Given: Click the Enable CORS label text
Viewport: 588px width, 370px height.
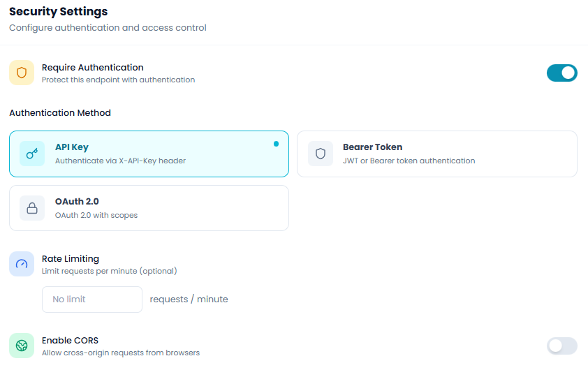Looking at the screenshot, I should pos(70,341).
